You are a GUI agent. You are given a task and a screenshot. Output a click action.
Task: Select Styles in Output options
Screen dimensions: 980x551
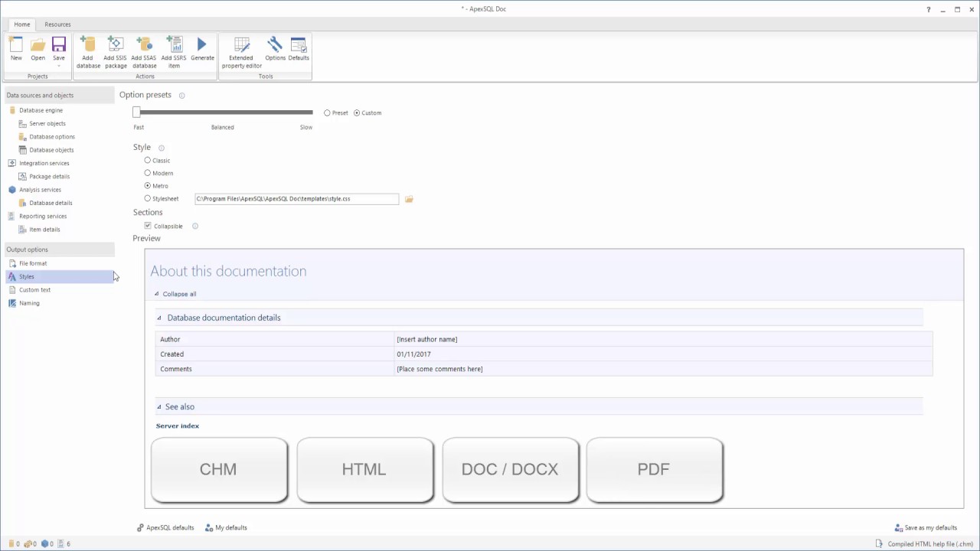pyautogui.click(x=60, y=276)
